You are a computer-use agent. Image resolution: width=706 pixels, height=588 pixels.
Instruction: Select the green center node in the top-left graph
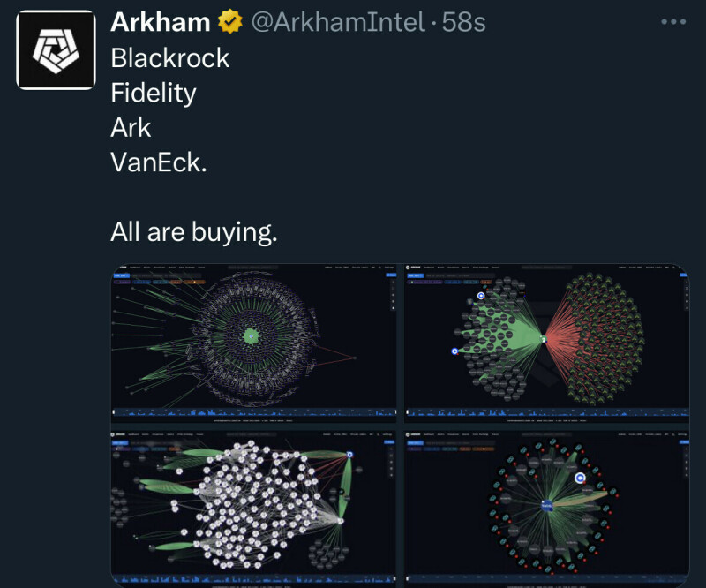pos(251,335)
